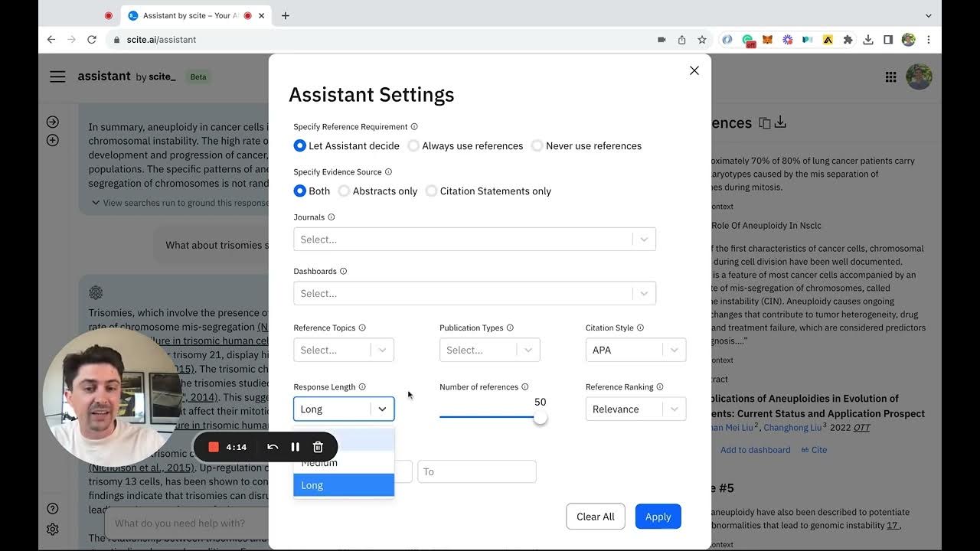The image size is (980, 551).
Task: Stop the recording with red square button
Action: pos(214,447)
